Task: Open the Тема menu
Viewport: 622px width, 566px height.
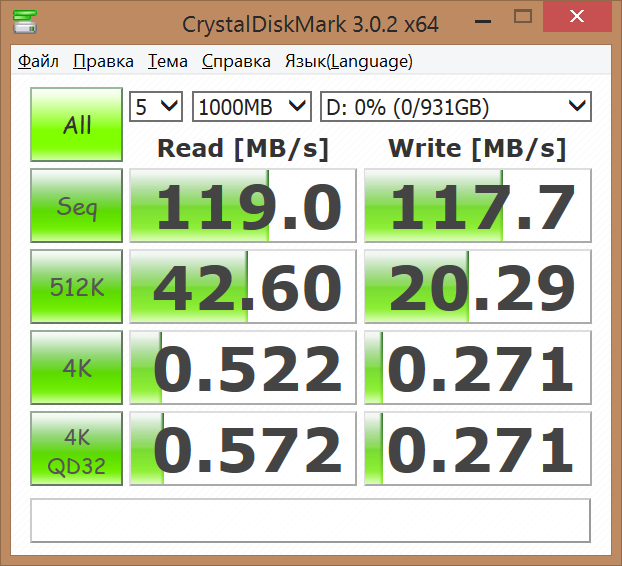Action: tap(167, 61)
